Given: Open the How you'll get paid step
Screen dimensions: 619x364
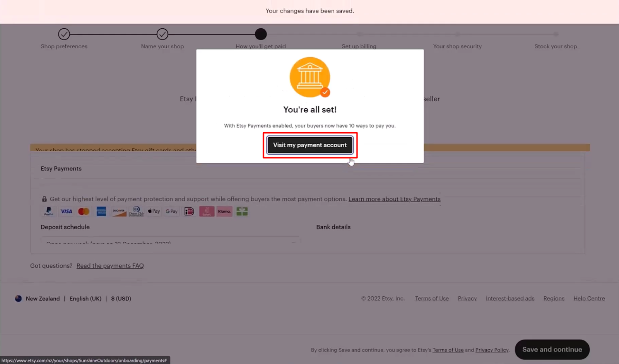Looking at the screenshot, I should click(261, 46).
